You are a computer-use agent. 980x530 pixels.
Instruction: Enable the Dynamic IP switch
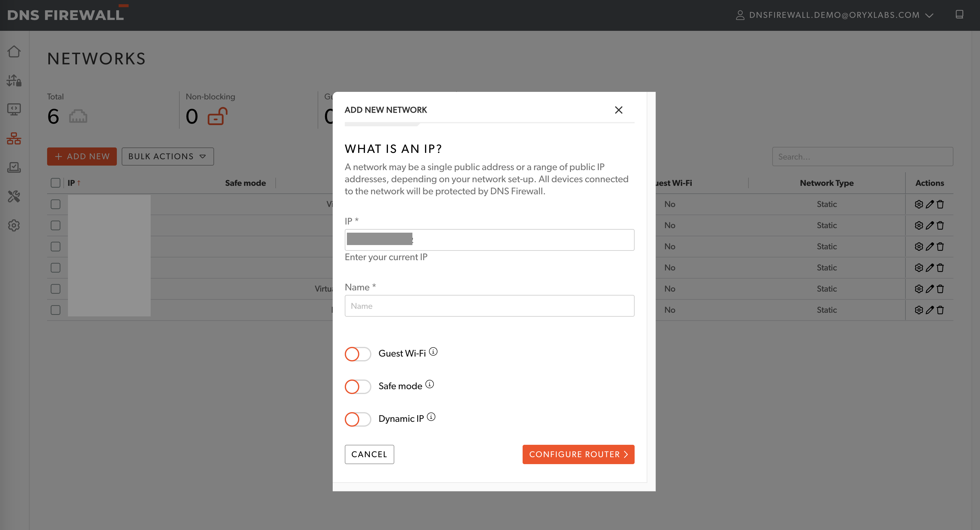click(357, 419)
